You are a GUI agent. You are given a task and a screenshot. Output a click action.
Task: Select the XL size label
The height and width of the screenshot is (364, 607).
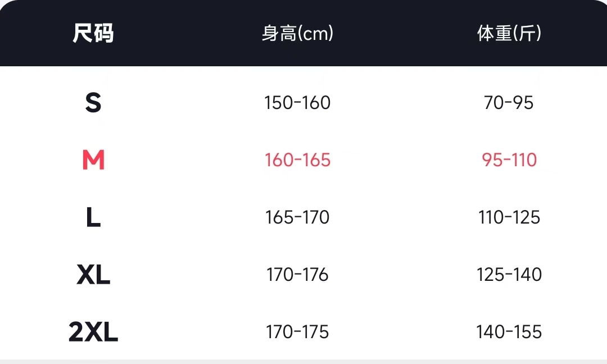click(93, 275)
